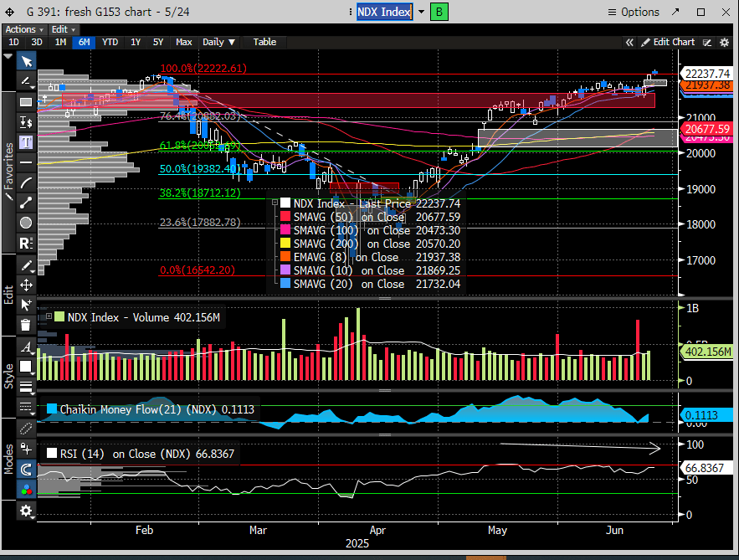Screen dimensions: 739x560
Task: Open chart settings gear icon
Action: click(x=725, y=43)
